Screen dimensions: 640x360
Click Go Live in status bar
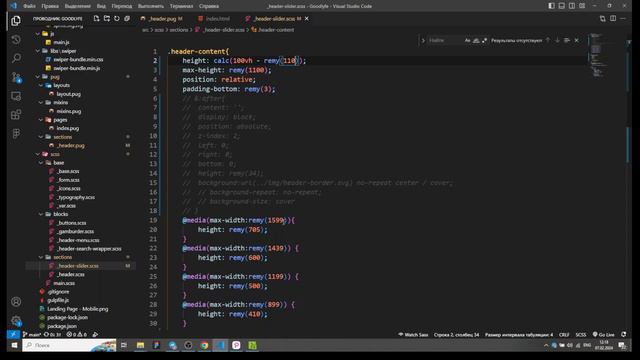click(603, 335)
